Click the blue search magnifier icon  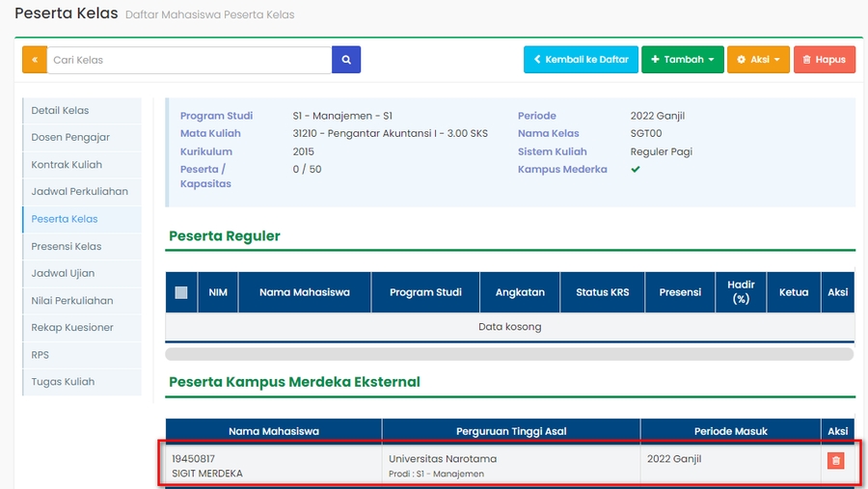[346, 60]
